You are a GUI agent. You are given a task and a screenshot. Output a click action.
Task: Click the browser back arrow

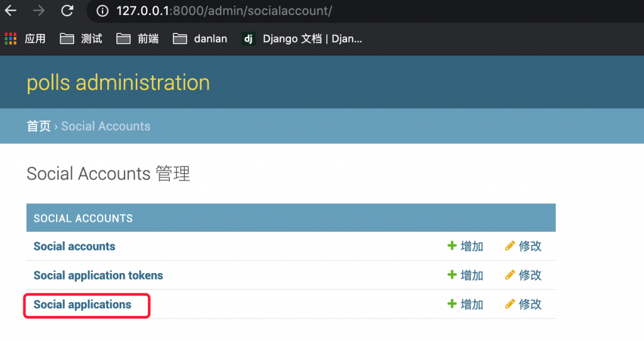point(11,11)
